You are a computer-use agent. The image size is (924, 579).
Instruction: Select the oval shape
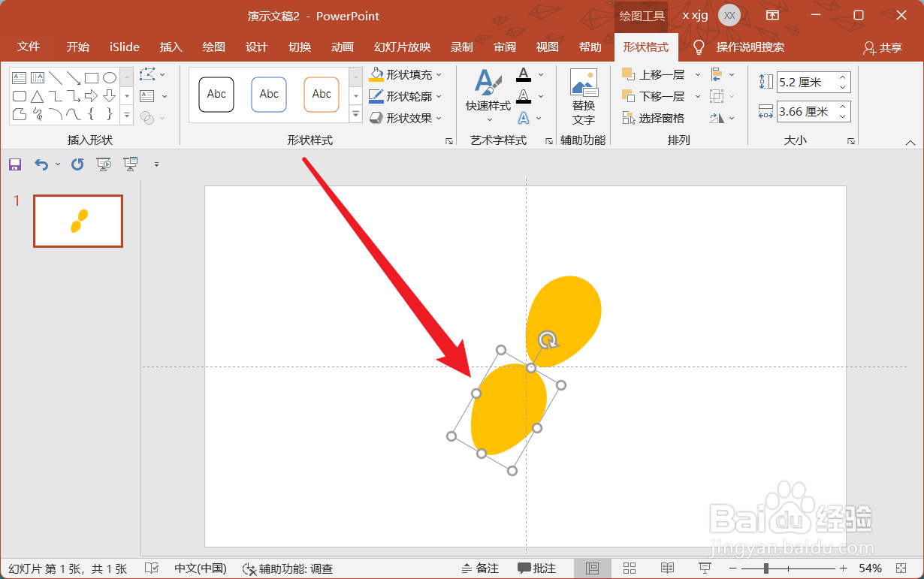110,78
